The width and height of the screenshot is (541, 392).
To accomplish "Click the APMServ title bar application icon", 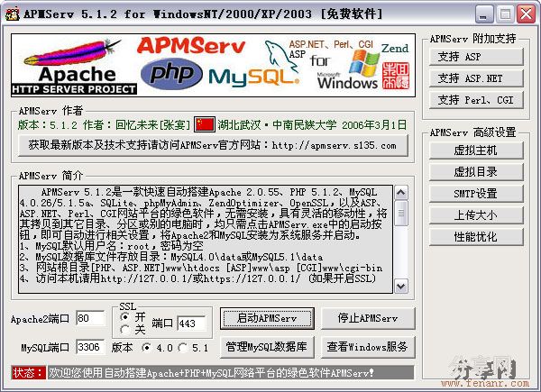I will coord(13,14).
